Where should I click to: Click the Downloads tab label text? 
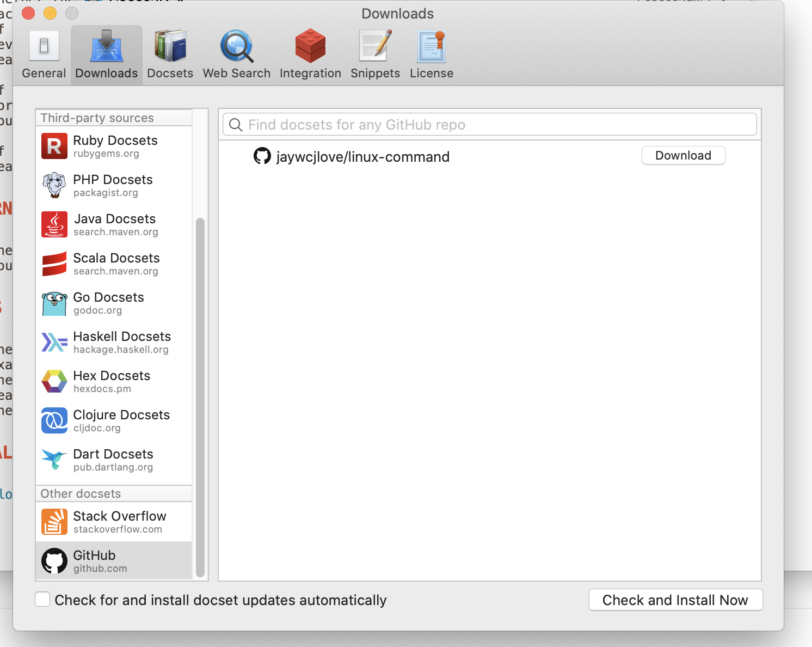coord(107,73)
